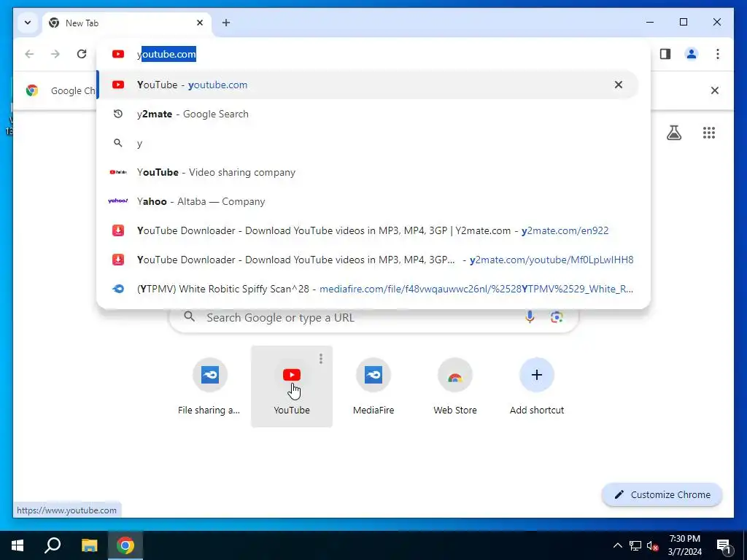Open the taskbar clock 7:30 PM
This screenshot has height=560, width=747.
[684, 545]
